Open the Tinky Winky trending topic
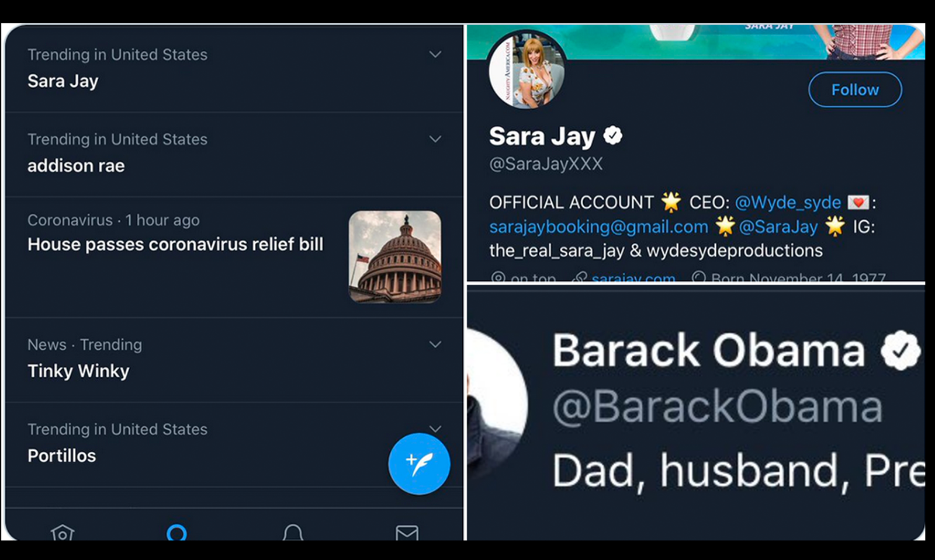Screen dimensions: 935x560 click(x=78, y=371)
